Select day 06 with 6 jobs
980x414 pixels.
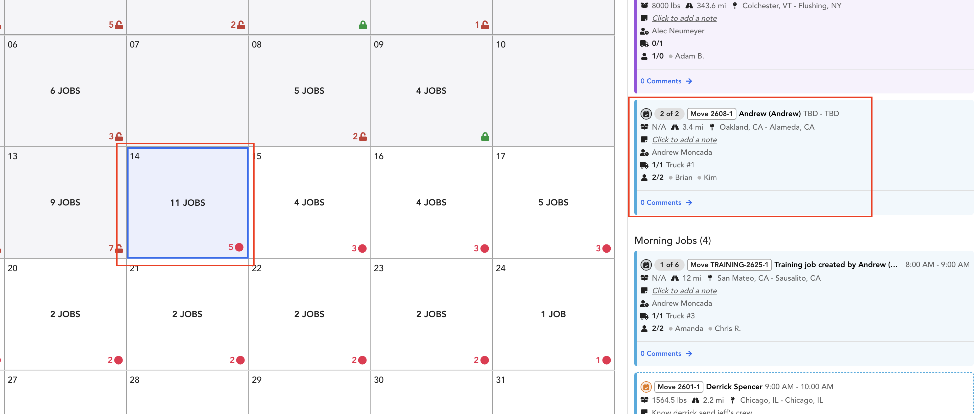point(65,91)
